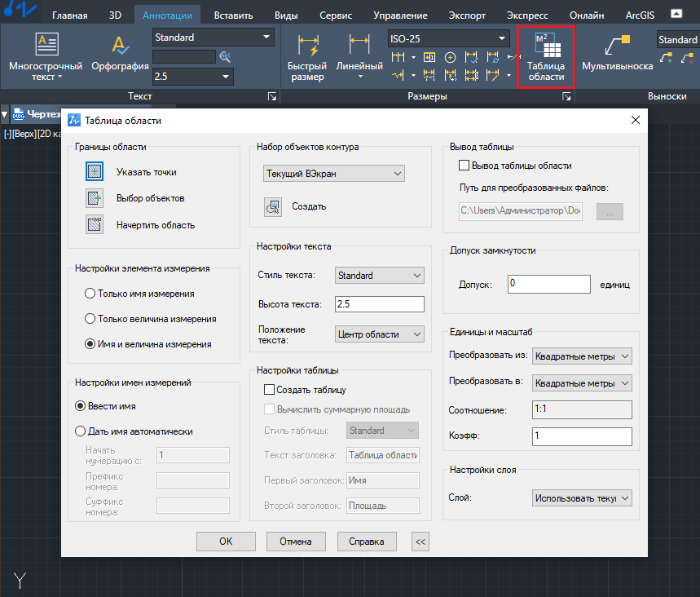Close the Таблица области dialog
700x597 pixels.
pos(636,120)
